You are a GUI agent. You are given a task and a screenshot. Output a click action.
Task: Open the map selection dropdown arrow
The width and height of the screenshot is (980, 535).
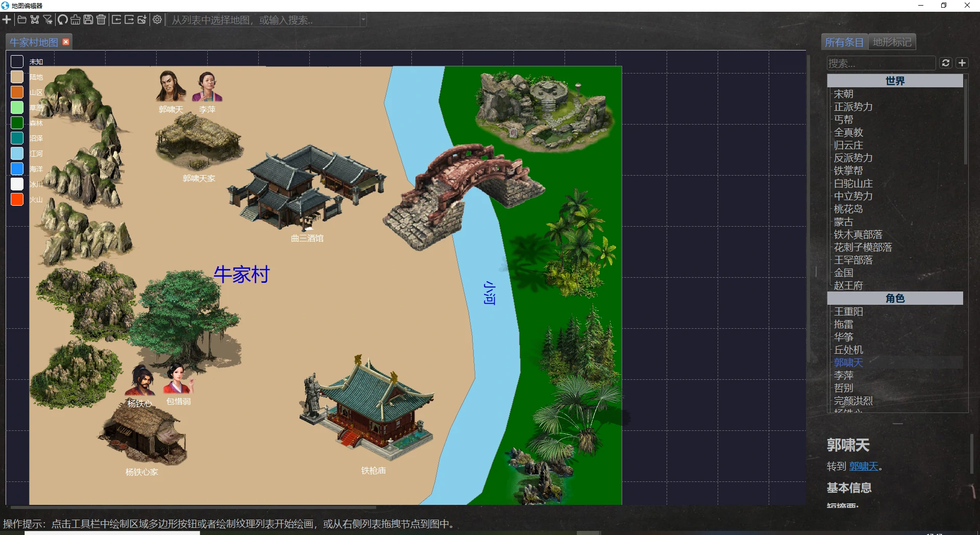point(363,20)
